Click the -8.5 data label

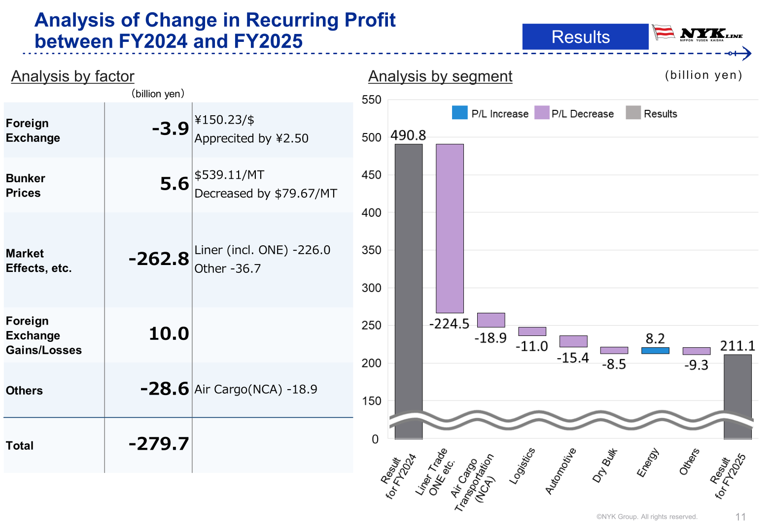tap(614, 365)
